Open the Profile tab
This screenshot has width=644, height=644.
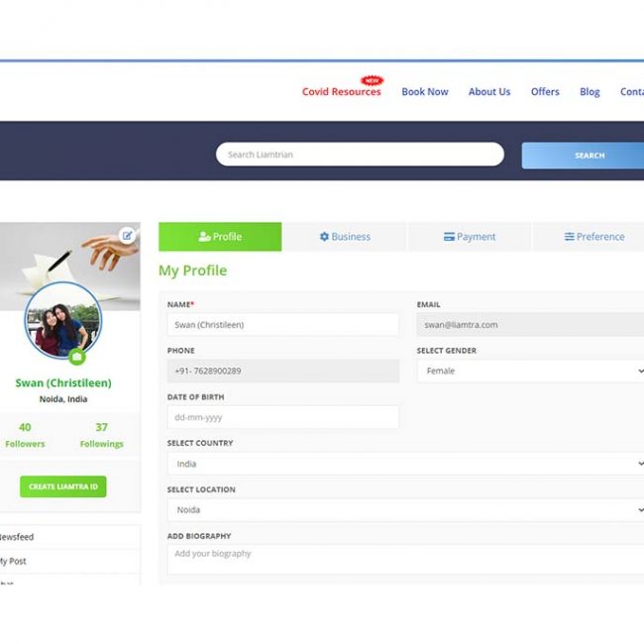point(220,237)
